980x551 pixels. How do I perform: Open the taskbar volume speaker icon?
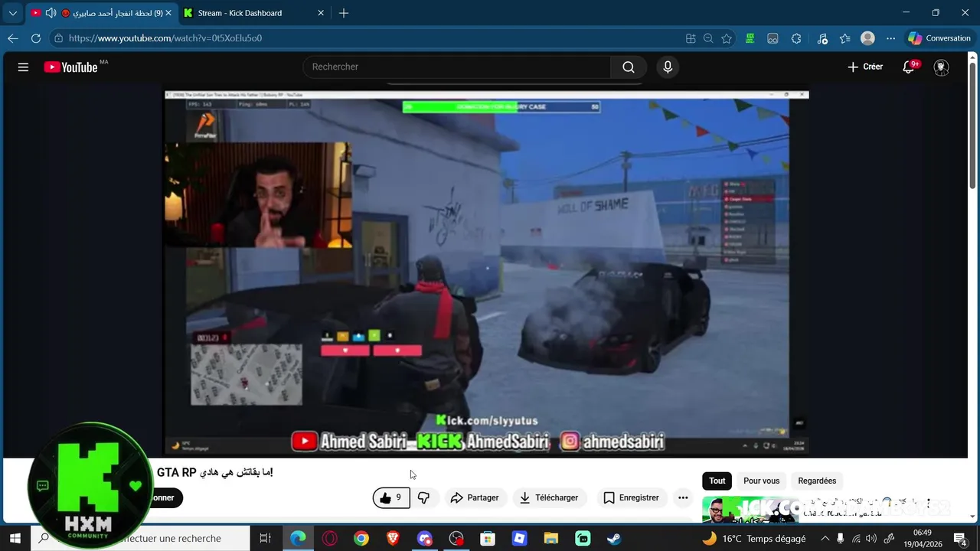point(871,539)
